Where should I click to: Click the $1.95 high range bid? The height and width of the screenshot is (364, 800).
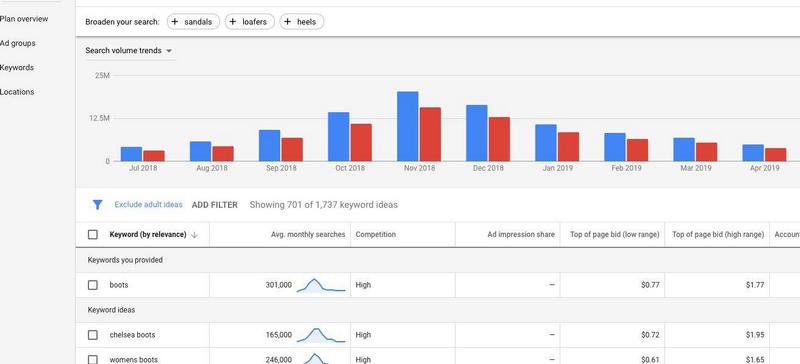pos(755,335)
